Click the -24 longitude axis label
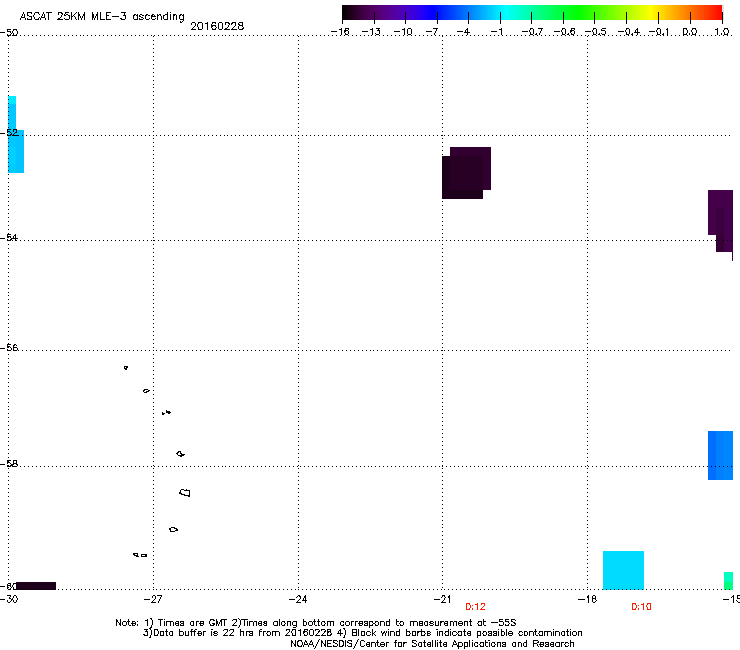The height and width of the screenshot is (650, 740). pyautogui.click(x=298, y=599)
